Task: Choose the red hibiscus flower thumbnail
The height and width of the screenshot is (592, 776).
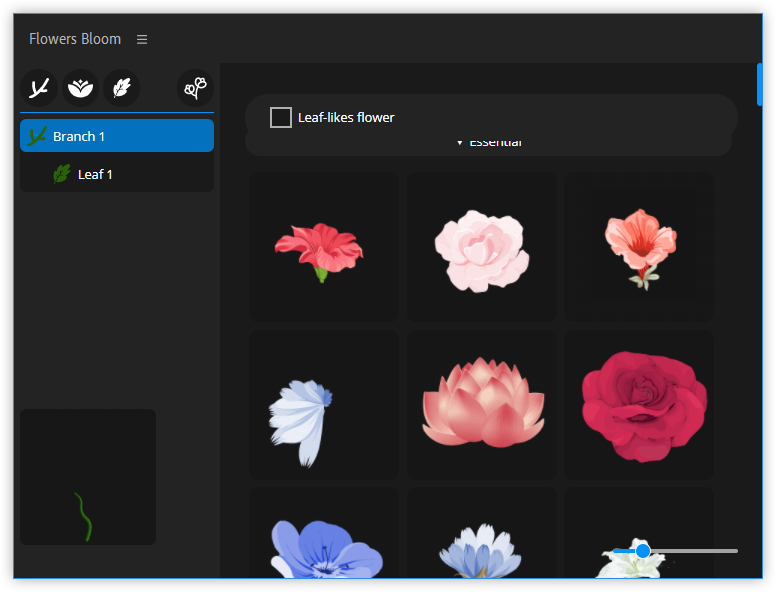Action: click(324, 247)
